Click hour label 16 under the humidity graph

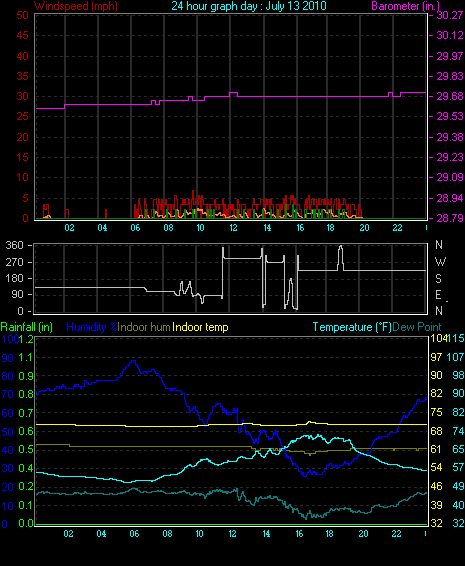[299, 534]
